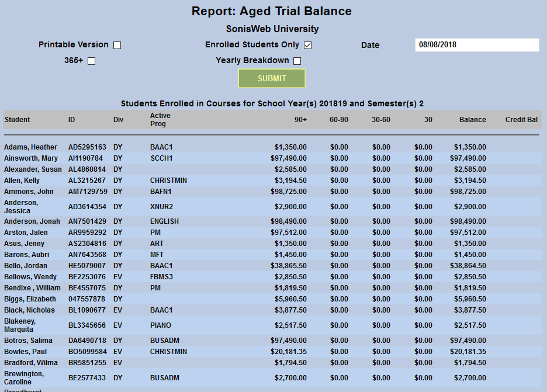Click the Div column header

click(118, 119)
